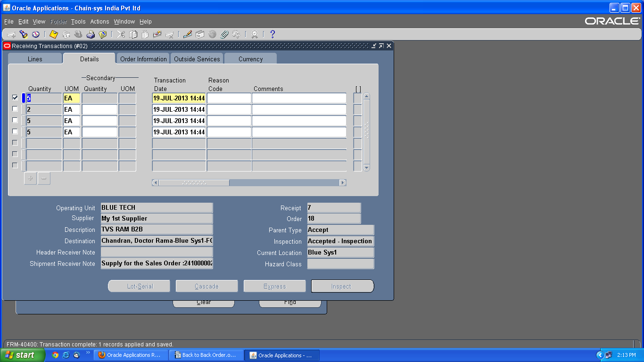Uncheck the first receiving line checkbox
Viewport: 644px width, 362px height.
tap(15, 98)
